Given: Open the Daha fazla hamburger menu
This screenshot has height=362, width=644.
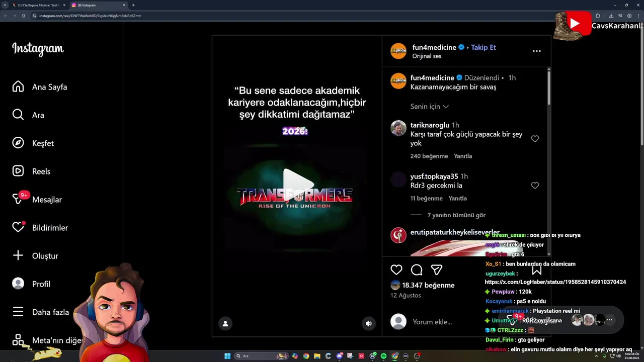Looking at the screenshot, I should pyautogui.click(x=18, y=312).
